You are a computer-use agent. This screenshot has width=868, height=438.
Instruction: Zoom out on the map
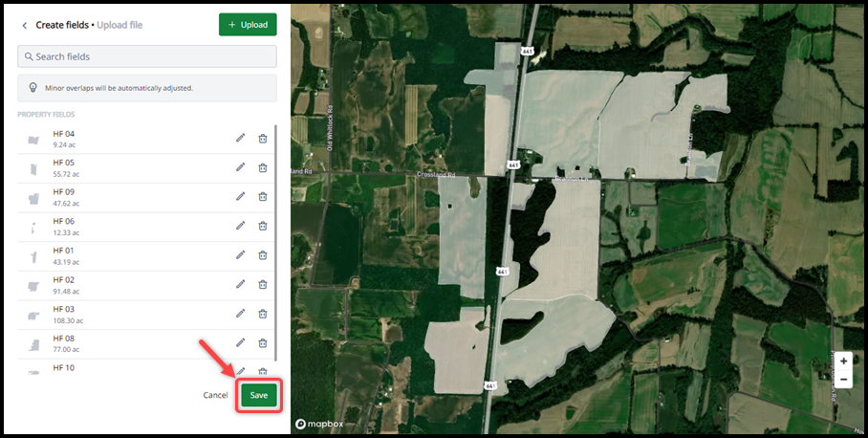[x=843, y=379]
